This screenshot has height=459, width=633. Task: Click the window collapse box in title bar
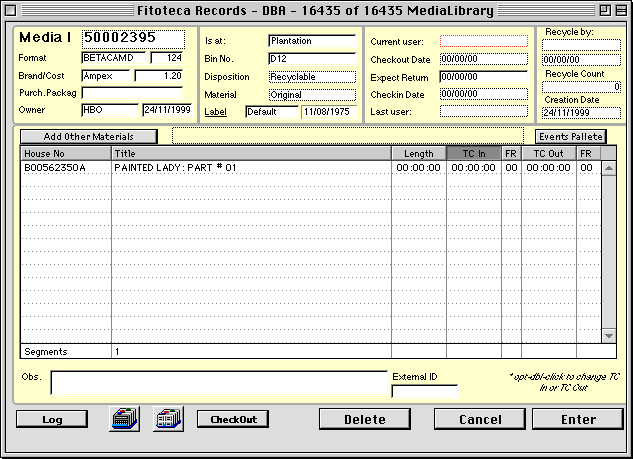pos(621,10)
